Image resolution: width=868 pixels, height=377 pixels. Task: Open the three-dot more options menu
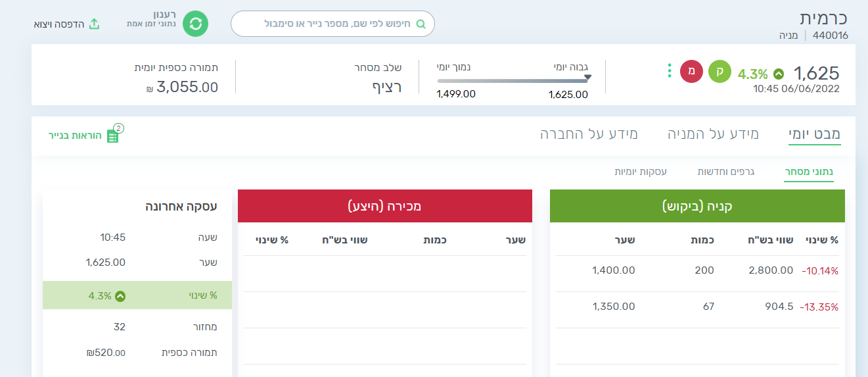[x=670, y=71]
